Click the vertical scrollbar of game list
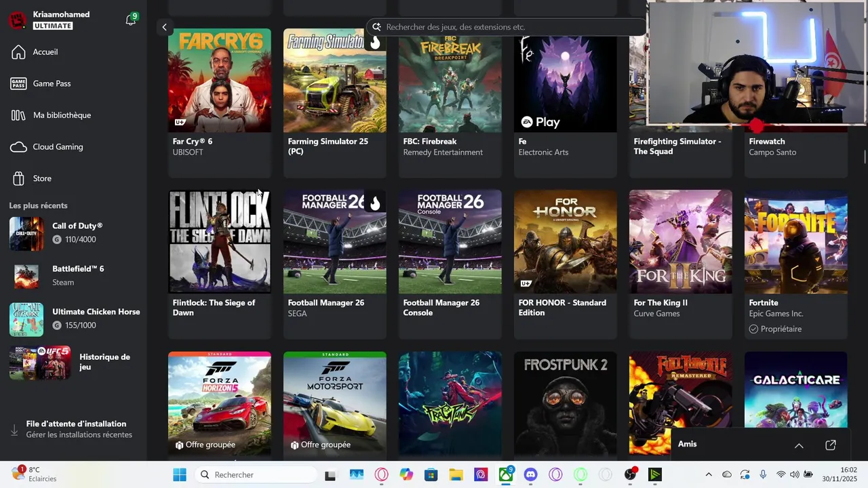868x488 pixels. 865,156
